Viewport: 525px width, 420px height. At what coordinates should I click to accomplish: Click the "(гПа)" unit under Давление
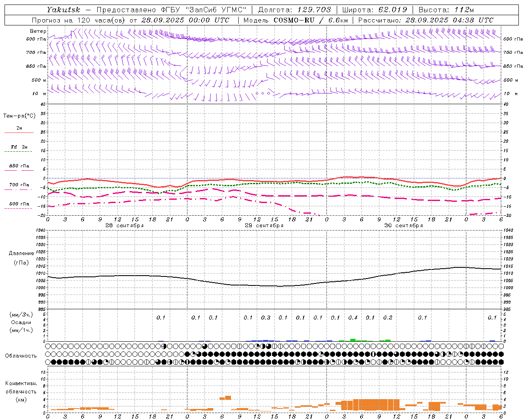tap(21, 263)
